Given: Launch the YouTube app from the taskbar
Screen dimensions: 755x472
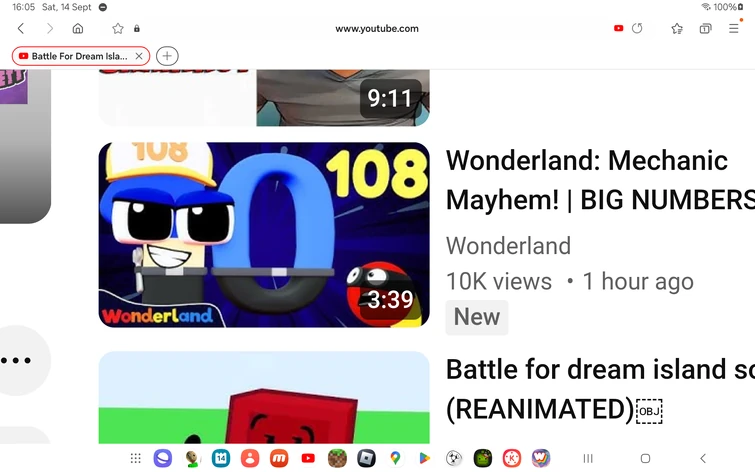Looking at the screenshot, I should [308, 458].
